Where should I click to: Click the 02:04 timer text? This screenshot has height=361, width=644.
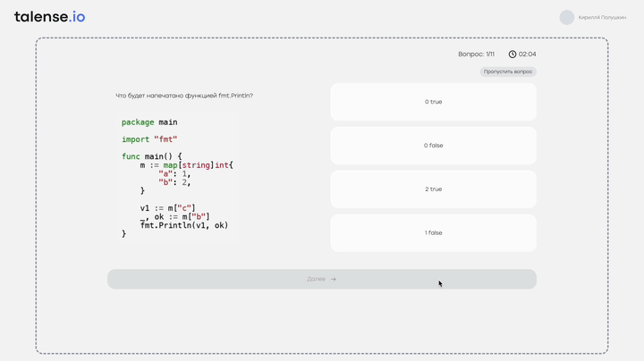click(x=528, y=55)
